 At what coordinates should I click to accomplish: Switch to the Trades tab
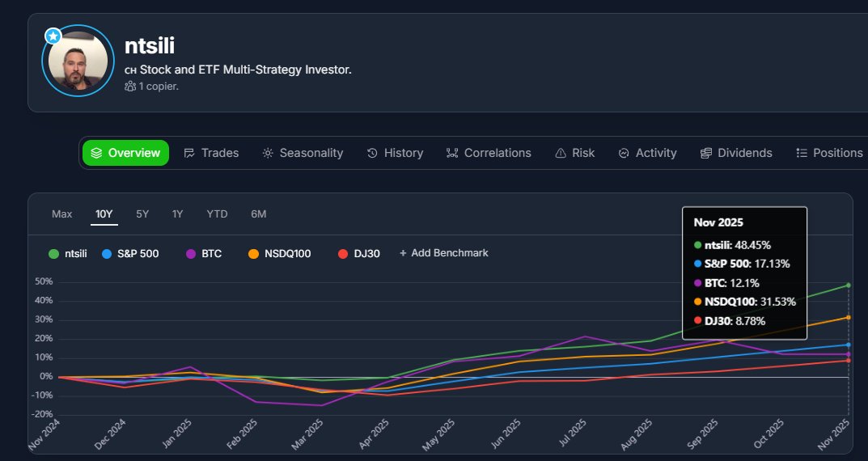(211, 153)
